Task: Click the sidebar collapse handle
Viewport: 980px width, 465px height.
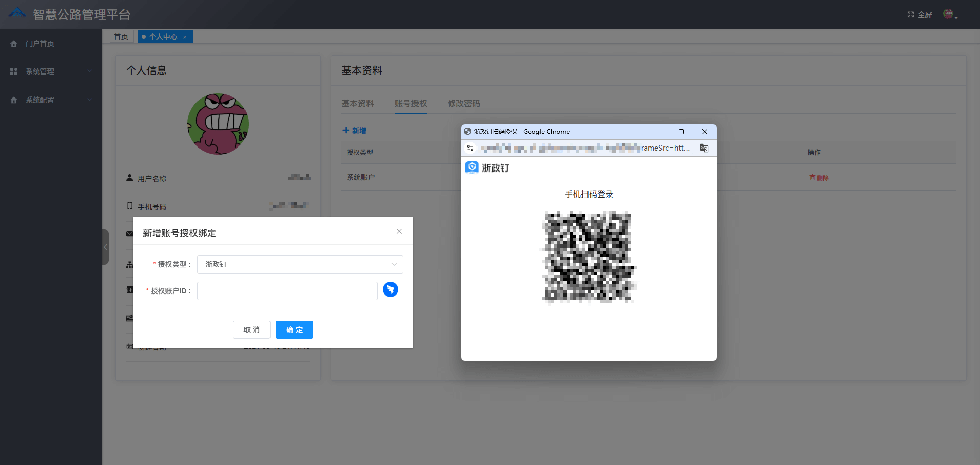Action: (106, 247)
